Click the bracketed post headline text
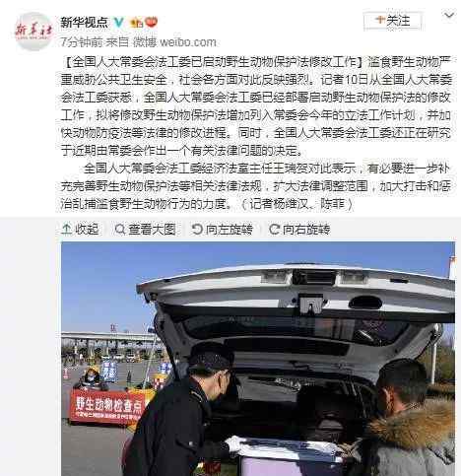The width and height of the screenshot is (461, 476). point(213,62)
